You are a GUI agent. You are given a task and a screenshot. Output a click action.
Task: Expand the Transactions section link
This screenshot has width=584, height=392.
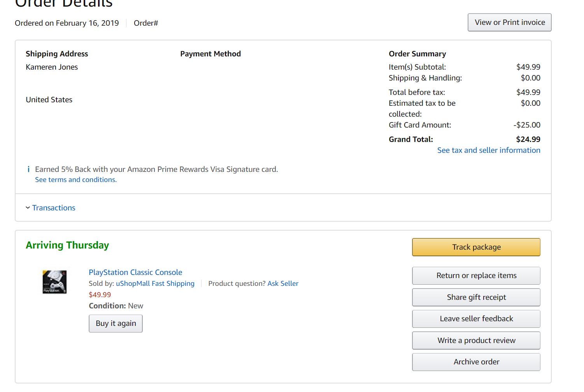(x=54, y=208)
